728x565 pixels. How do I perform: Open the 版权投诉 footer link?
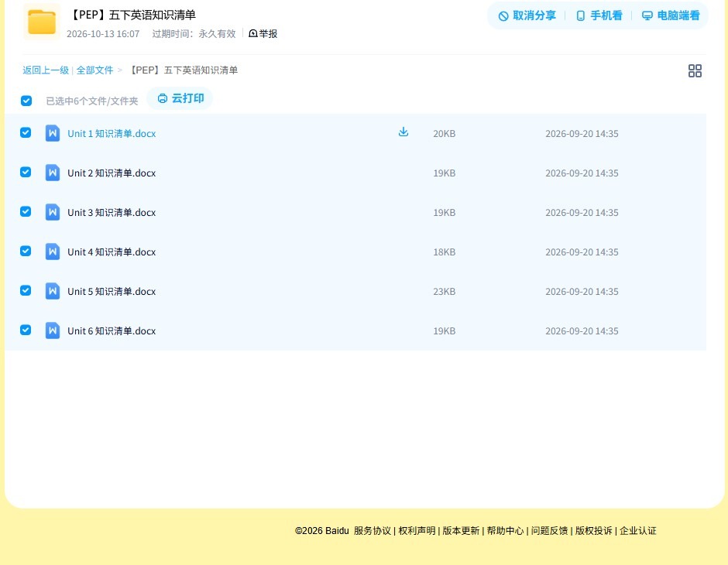pos(594,531)
